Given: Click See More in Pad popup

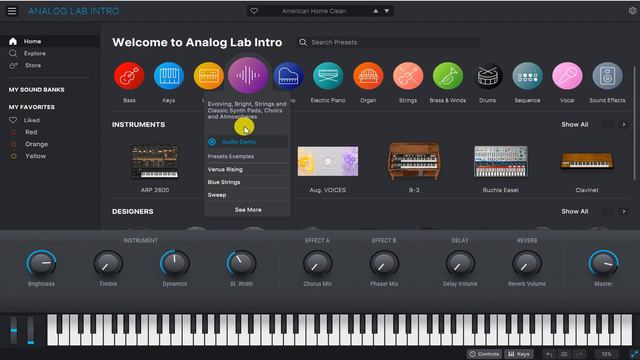Looking at the screenshot, I should pyautogui.click(x=248, y=210).
